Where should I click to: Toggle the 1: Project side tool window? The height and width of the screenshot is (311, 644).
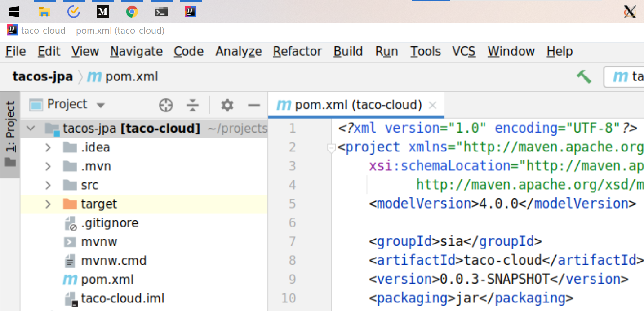click(10, 134)
